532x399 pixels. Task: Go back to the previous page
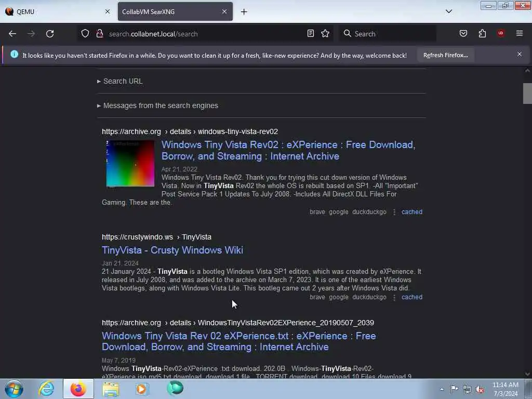(x=12, y=34)
